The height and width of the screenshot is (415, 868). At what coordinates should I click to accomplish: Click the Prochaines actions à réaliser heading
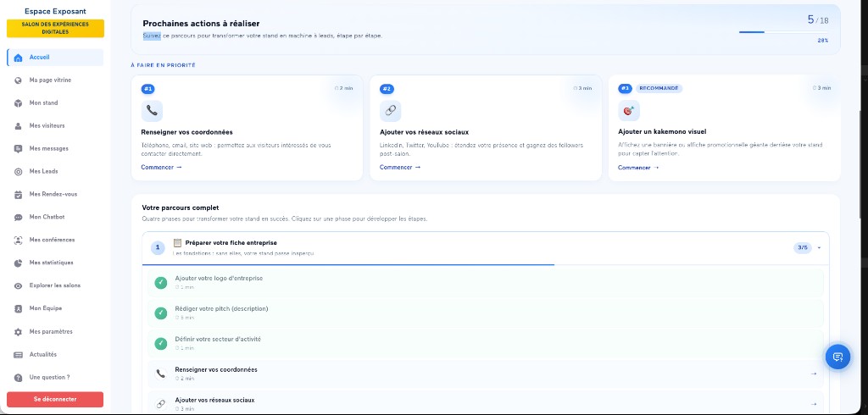[201, 24]
